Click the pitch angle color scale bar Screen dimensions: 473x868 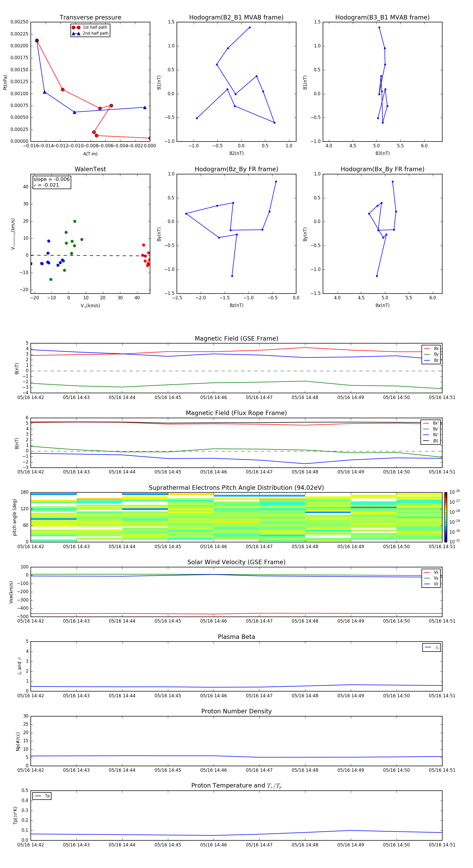445,517
